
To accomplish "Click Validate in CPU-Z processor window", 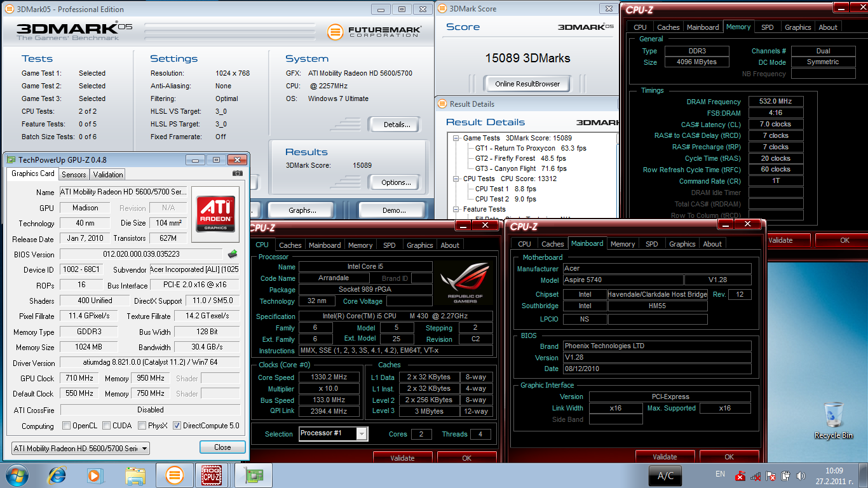I will (402, 458).
